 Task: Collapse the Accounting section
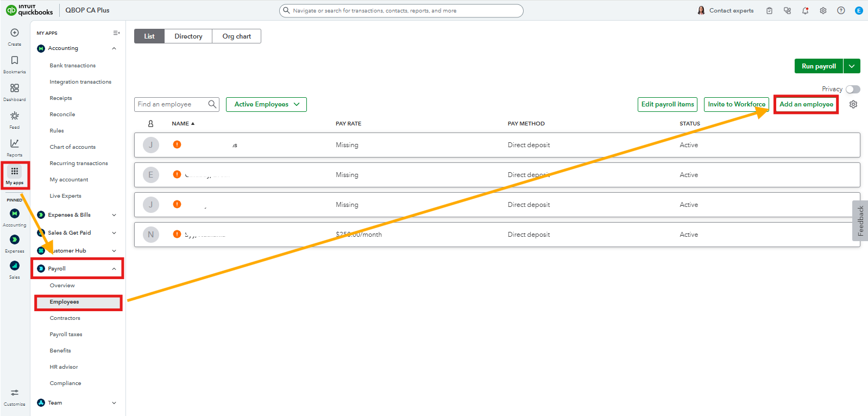(114, 48)
